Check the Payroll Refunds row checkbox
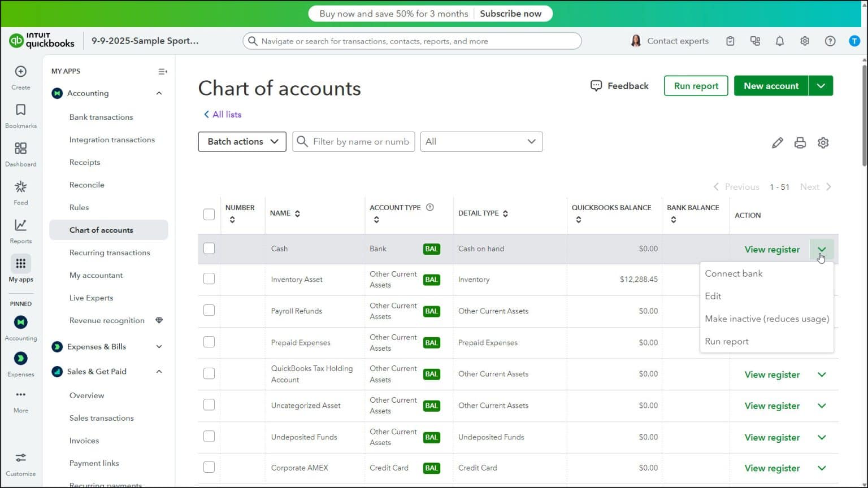 [x=209, y=310]
